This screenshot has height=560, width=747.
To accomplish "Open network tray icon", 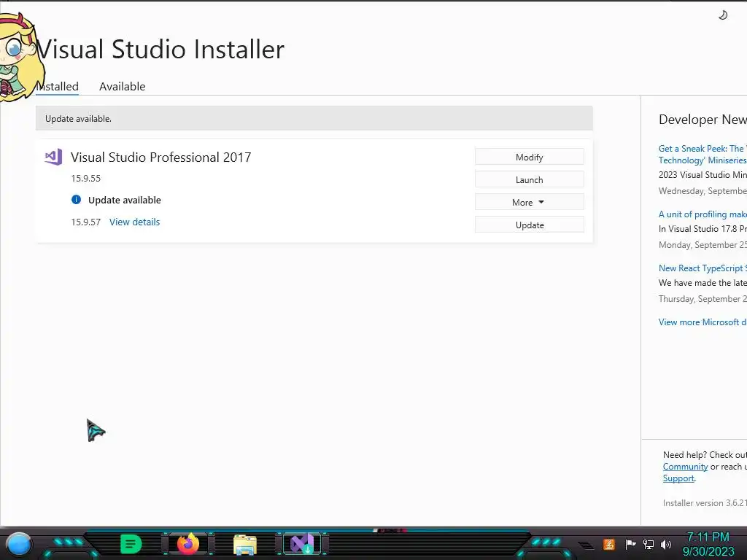I will point(649,544).
